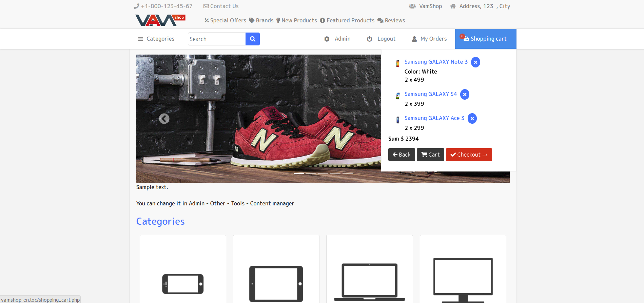Click the Cart button in dropdown
Image resolution: width=644 pixels, height=303 pixels.
(x=430, y=155)
